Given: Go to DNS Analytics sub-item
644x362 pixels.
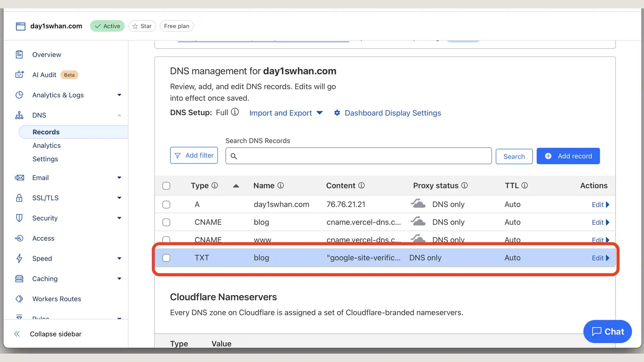Looking at the screenshot, I should [47, 145].
